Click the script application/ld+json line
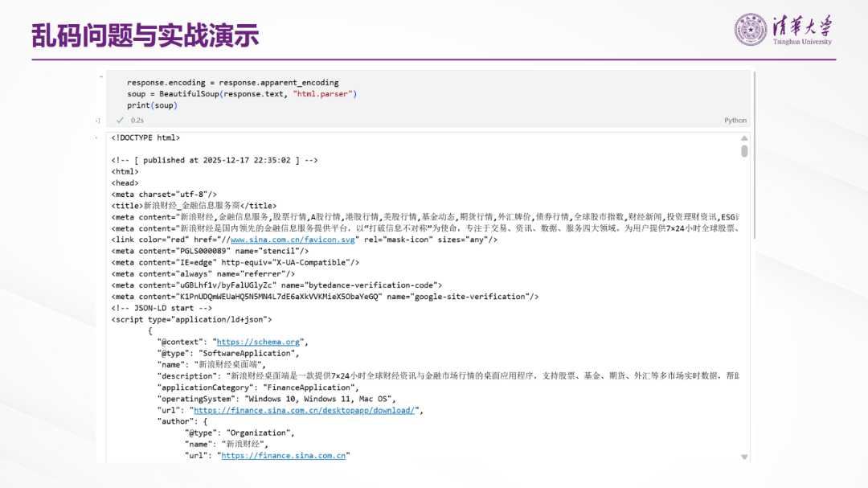Screen dimensions: 868x488 tap(191, 320)
